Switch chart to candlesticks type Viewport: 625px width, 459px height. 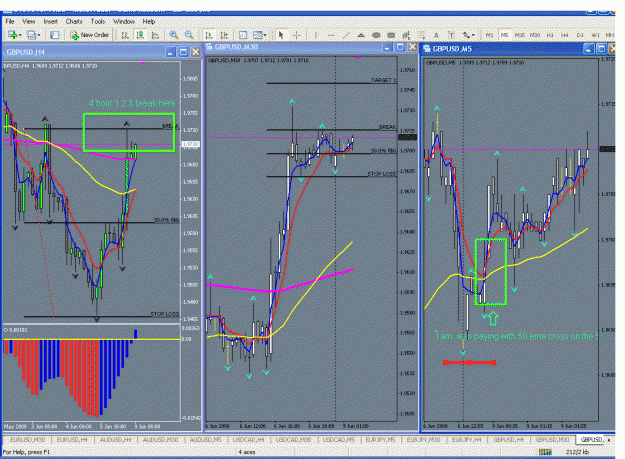[x=140, y=35]
